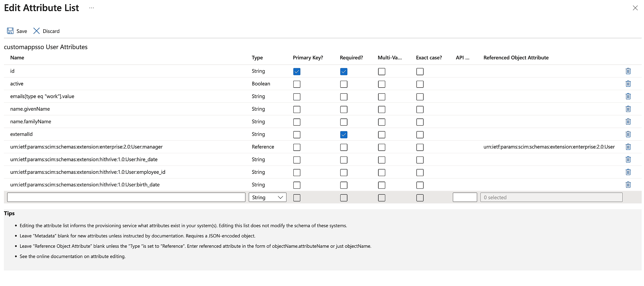This screenshot has height=286, width=644.
Task: Delete the externalId attribute row
Action: (x=628, y=134)
